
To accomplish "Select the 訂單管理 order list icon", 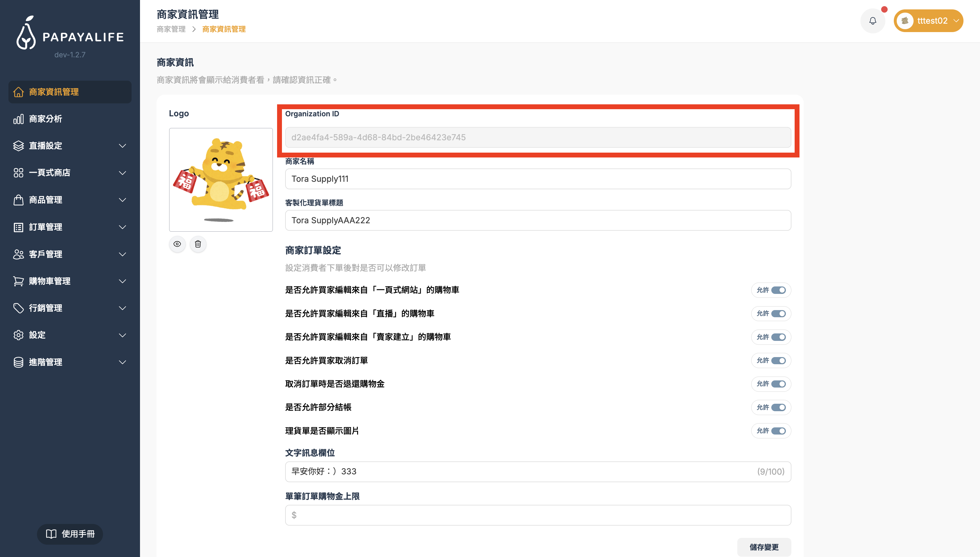I will 18,227.
